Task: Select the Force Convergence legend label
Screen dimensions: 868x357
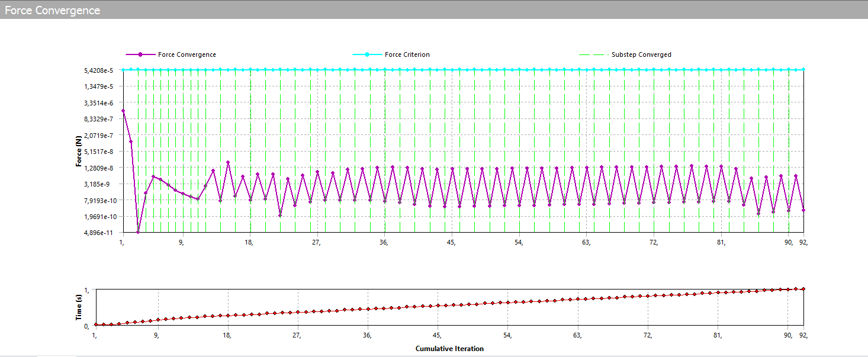Action: pyautogui.click(x=187, y=54)
